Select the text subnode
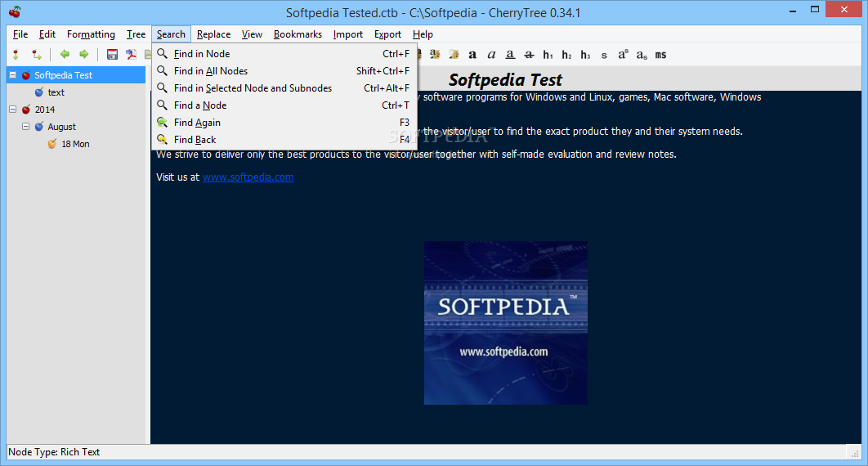 tap(56, 92)
